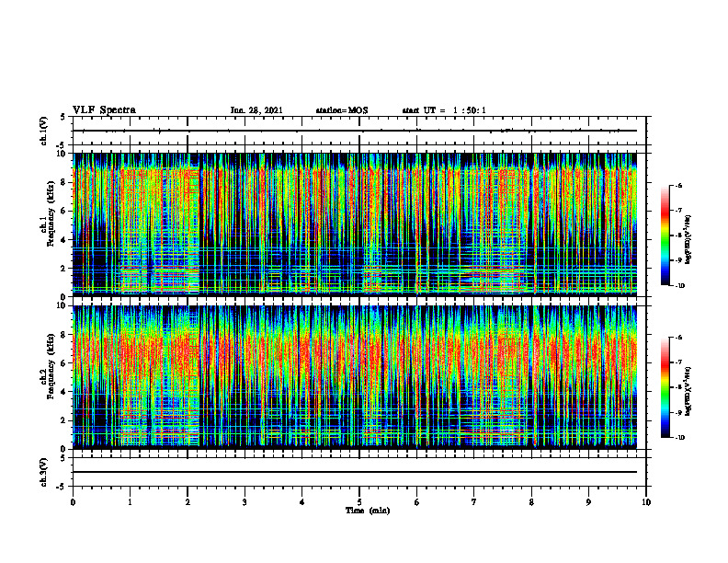Click inside the ch.1 spectrogram panel
728x563 pixels.
tap(355, 224)
